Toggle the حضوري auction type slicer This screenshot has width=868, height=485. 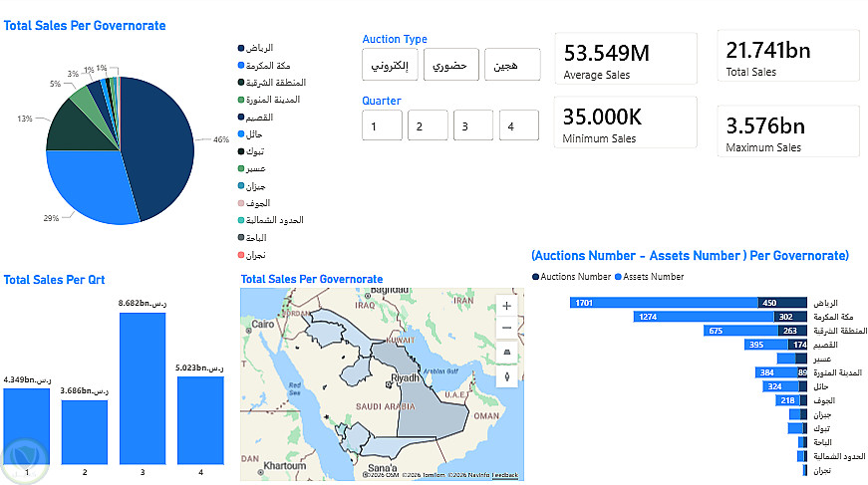pos(450,65)
